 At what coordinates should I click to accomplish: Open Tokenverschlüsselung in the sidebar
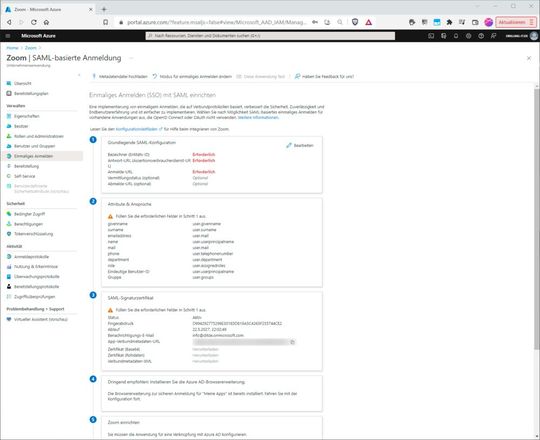pos(33,234)
